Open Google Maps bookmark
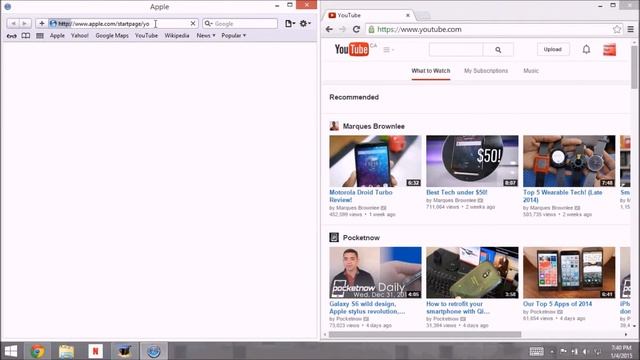 (112, 36)
